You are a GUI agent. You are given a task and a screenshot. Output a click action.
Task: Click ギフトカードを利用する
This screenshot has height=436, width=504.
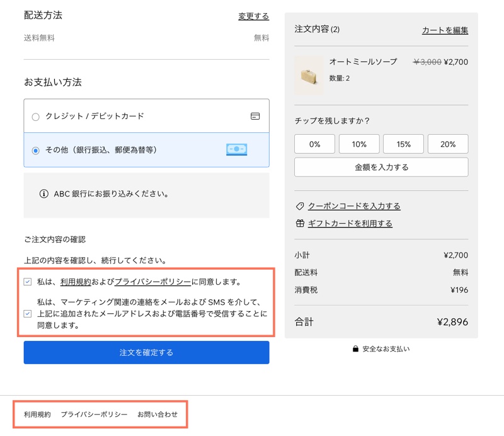[350, 224]
